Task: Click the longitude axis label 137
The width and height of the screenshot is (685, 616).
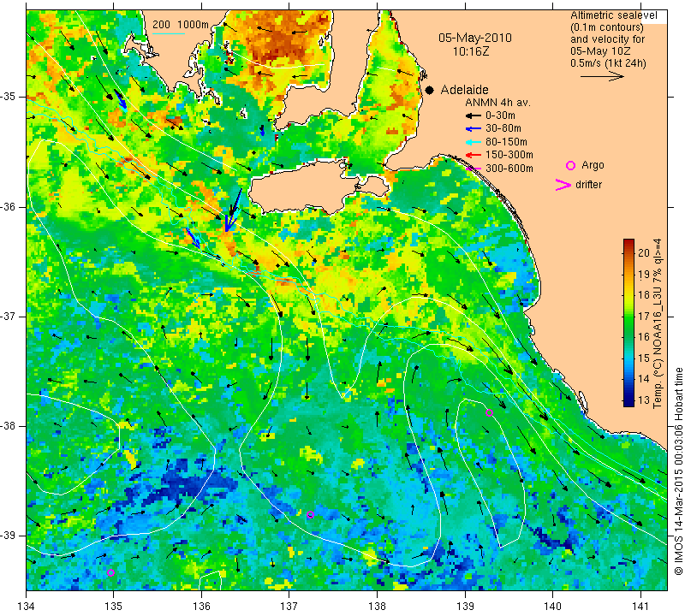Action: 289,607
